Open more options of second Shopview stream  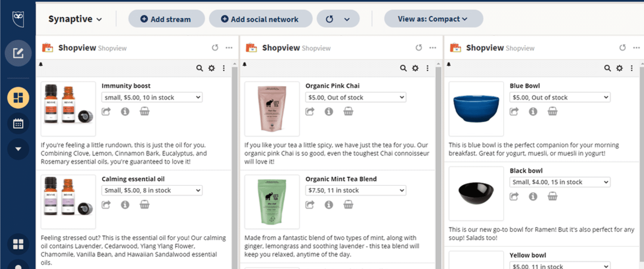pos(433,48)
